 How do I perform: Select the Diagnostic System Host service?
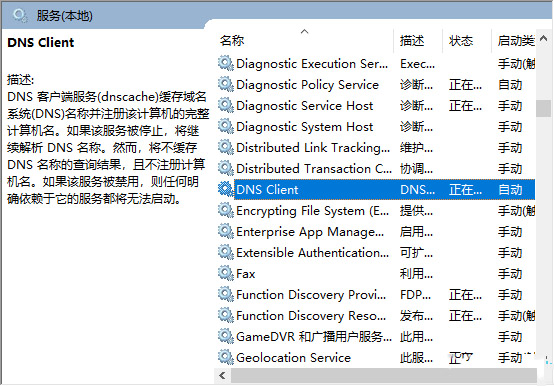(376, 126)
